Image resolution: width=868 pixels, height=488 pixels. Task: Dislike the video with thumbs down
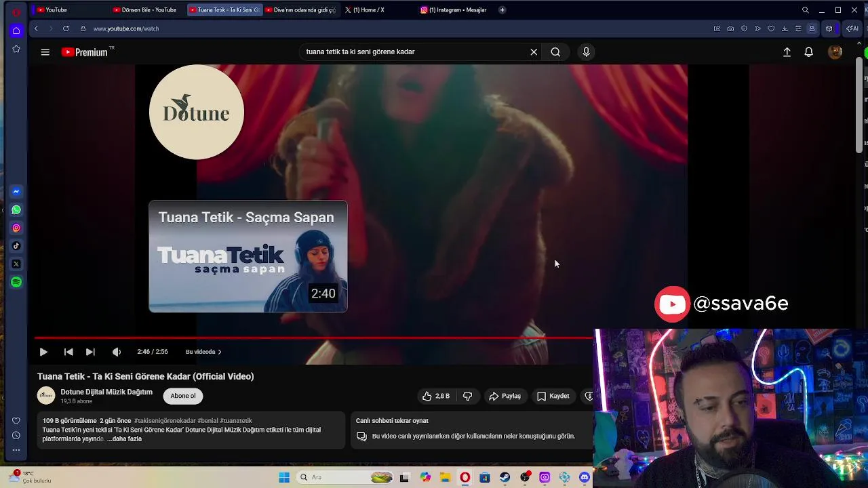pos(467,396)
